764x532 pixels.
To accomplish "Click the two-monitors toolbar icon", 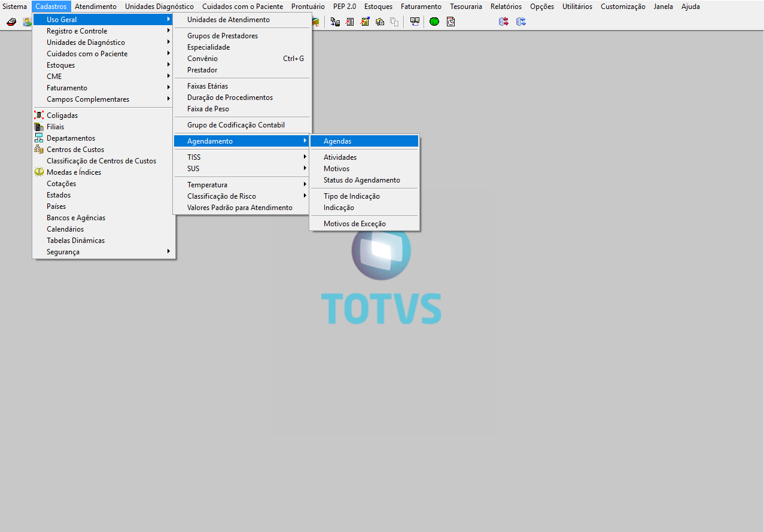I will click(415, 22).
